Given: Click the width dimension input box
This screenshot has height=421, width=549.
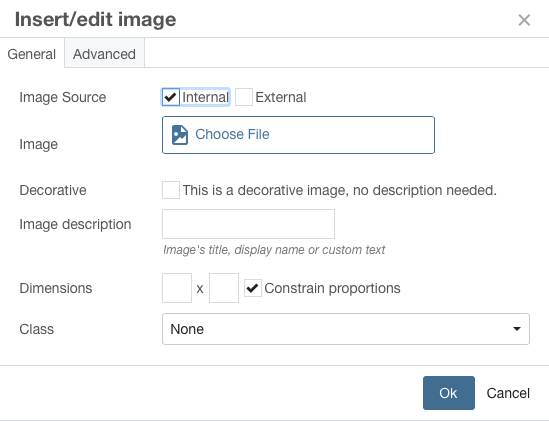Looking at the screenshot, I should coord(177,288).
